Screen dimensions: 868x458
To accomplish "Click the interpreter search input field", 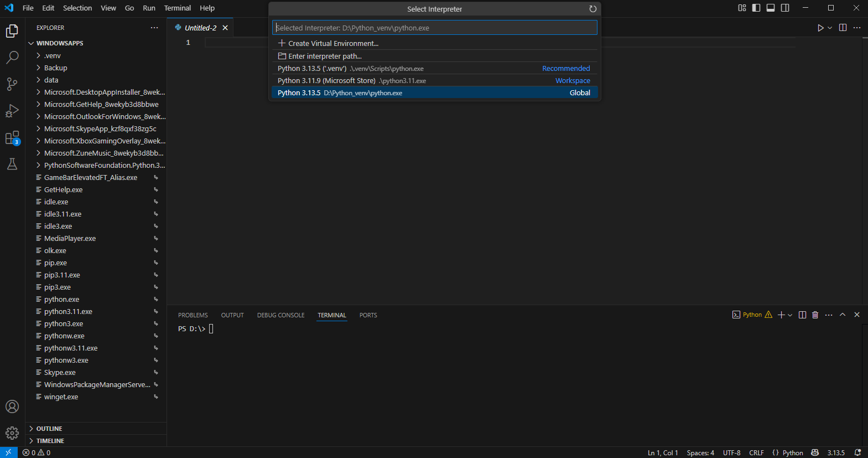I will [435, 28].
